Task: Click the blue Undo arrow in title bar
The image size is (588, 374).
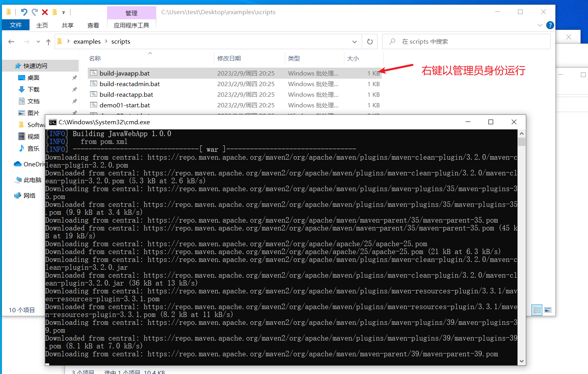Action: pos(24,12)
